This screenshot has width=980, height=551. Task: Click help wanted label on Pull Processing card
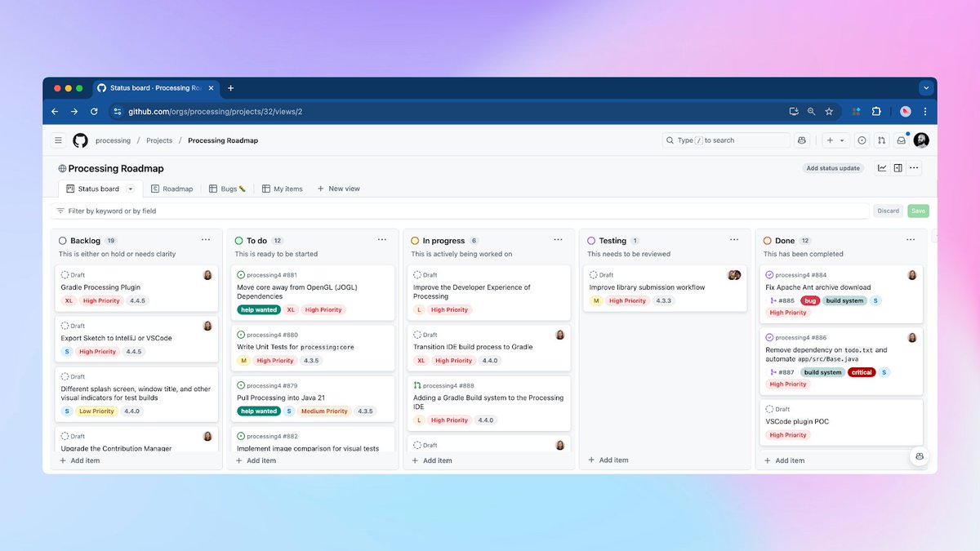(259, 411)
